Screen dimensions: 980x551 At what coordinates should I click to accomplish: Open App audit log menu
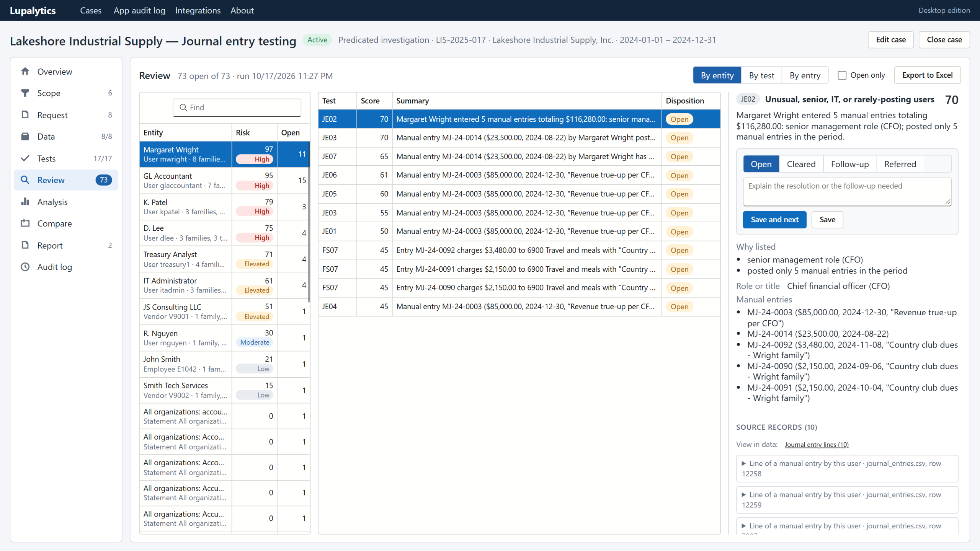click(139, 10)
